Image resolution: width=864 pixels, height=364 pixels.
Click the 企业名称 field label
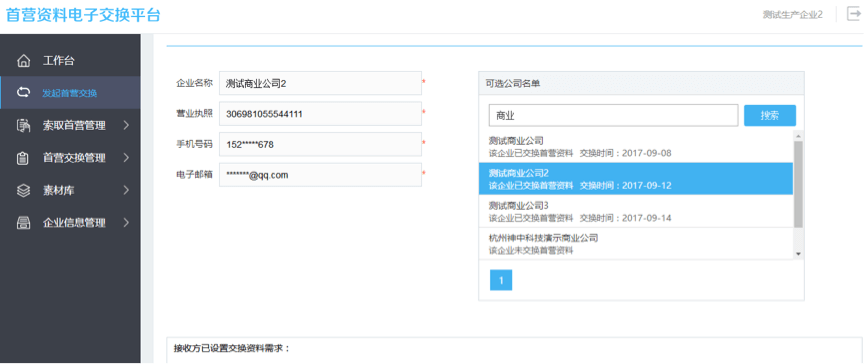tap(194, 83)
